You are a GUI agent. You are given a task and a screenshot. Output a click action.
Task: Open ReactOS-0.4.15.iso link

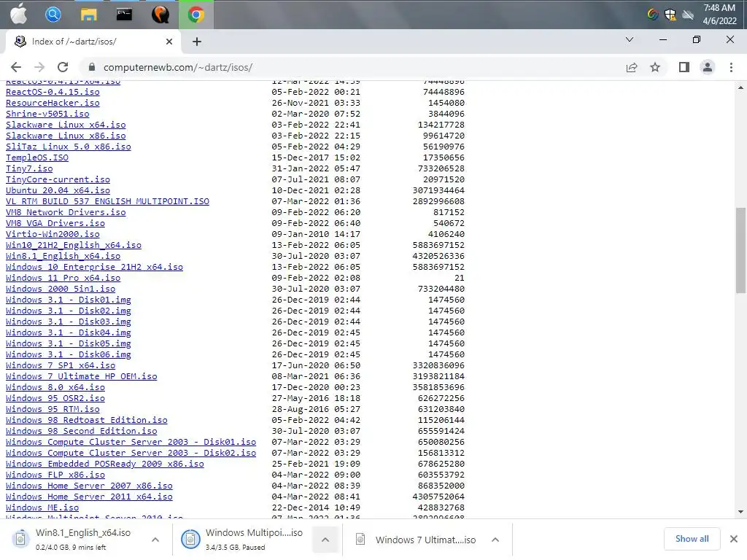[x=53, y=92]
